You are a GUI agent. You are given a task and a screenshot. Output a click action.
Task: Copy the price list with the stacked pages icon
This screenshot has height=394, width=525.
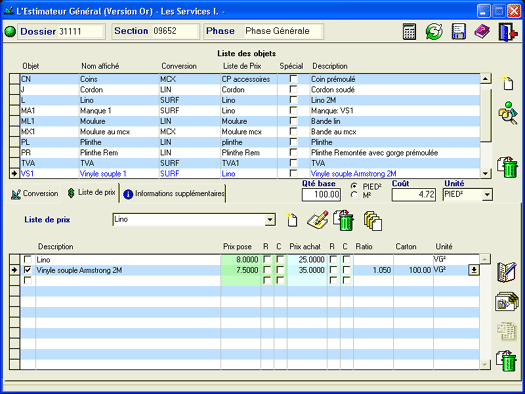pos(373,221)
